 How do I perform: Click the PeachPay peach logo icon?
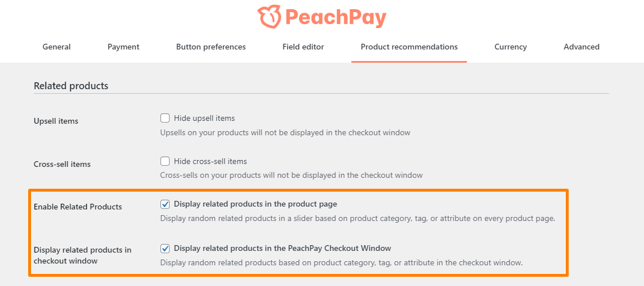(270, 17)
